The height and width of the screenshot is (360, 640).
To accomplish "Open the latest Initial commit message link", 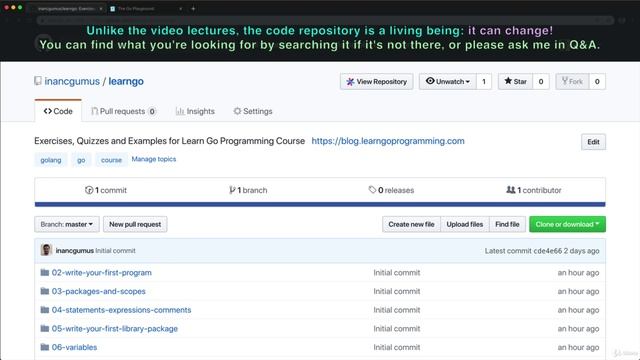I will (x=116, y=251).
